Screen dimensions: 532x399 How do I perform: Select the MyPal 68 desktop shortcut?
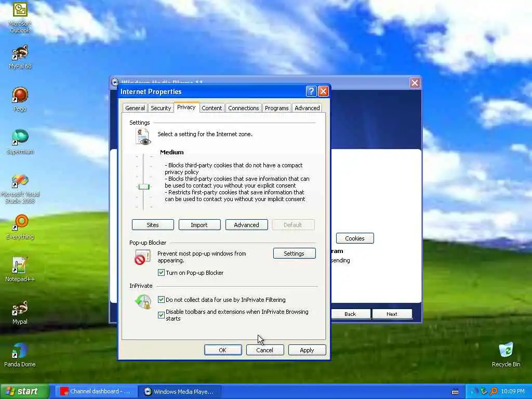[20, 57]
